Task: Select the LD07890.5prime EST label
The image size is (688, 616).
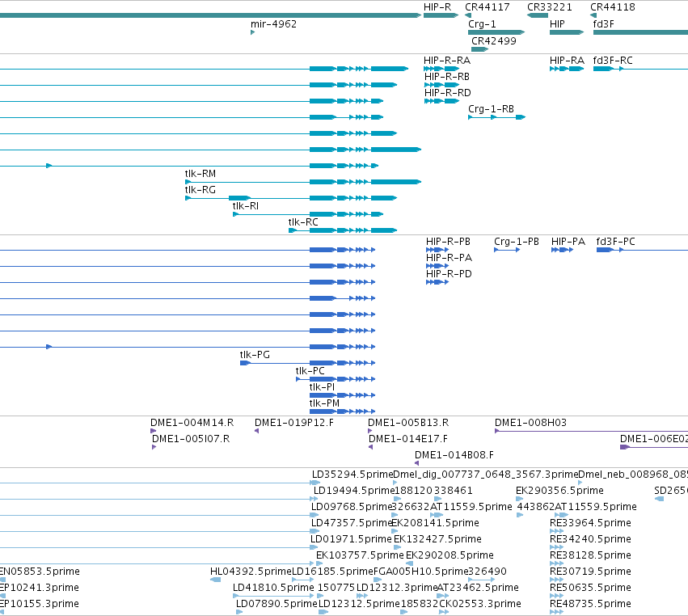Action: pyautogui.click(x=276, y=604)
